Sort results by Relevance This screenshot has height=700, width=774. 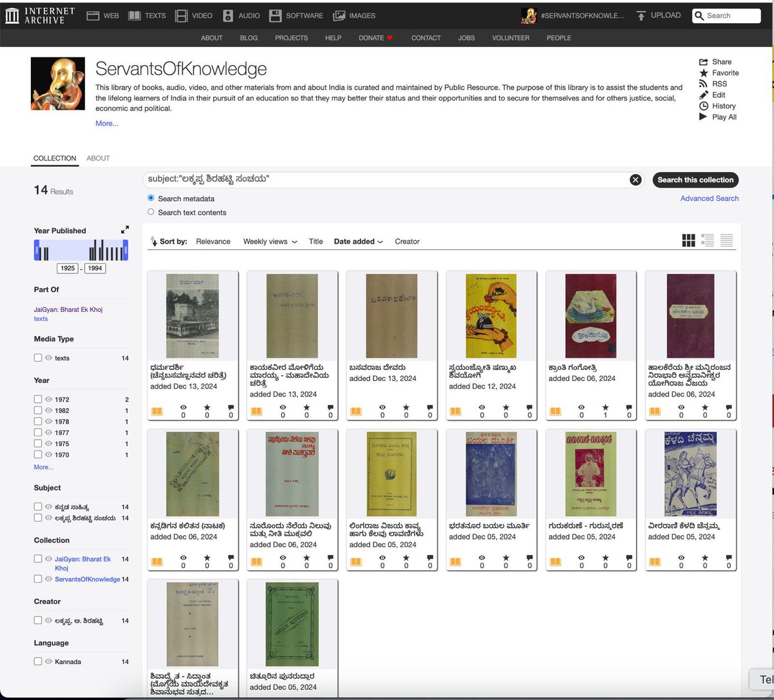point(213,241)
